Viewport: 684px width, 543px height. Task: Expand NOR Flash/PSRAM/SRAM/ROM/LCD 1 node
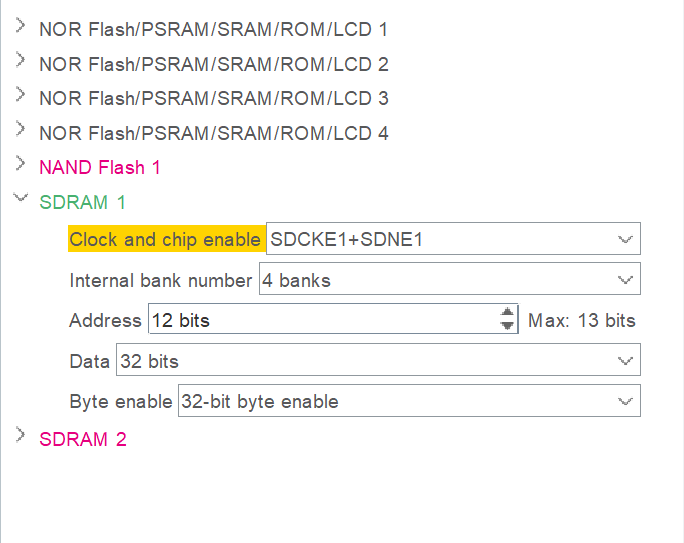[x=20, y=28]
